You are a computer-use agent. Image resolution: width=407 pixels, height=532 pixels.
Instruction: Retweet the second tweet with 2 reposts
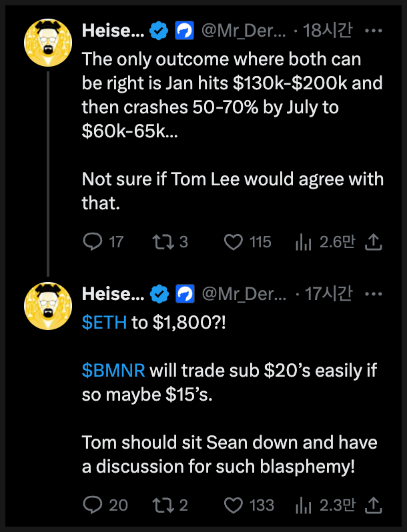click(x=162, y=505)
